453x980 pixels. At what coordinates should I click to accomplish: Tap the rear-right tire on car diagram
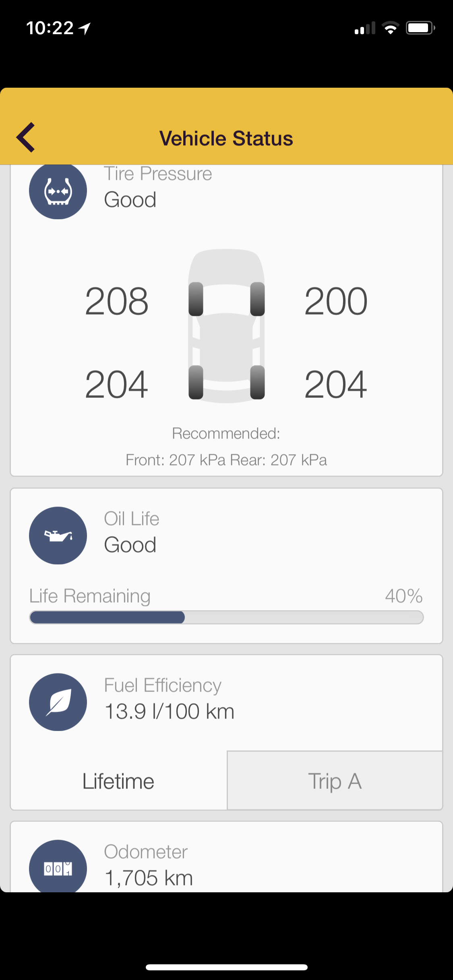[x=257, y=382]
